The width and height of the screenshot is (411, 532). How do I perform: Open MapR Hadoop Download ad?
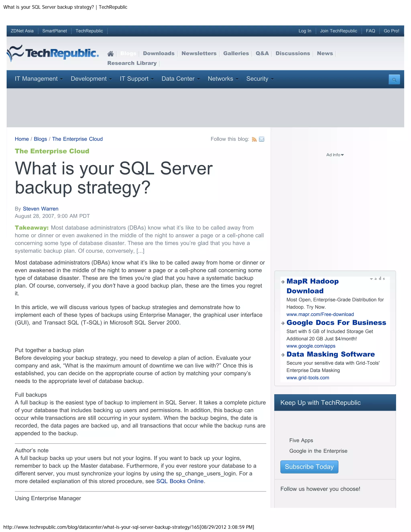312,286
